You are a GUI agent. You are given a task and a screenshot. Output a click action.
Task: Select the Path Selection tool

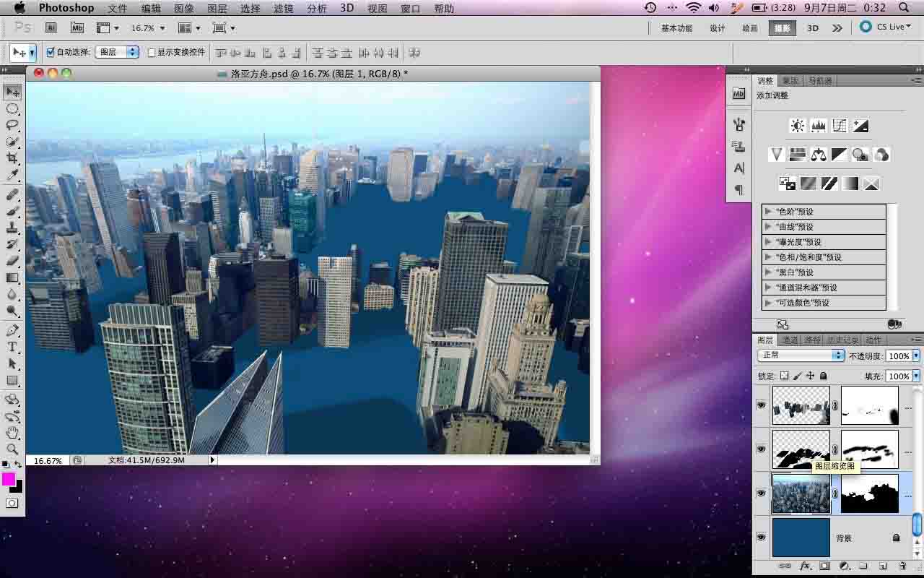[x=12, y=363]
